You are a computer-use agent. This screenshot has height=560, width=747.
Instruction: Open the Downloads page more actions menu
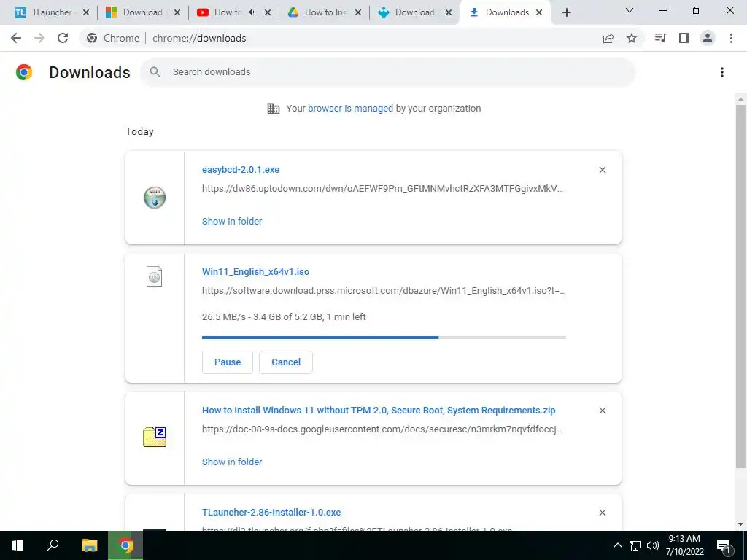click(x=722, y=72)
